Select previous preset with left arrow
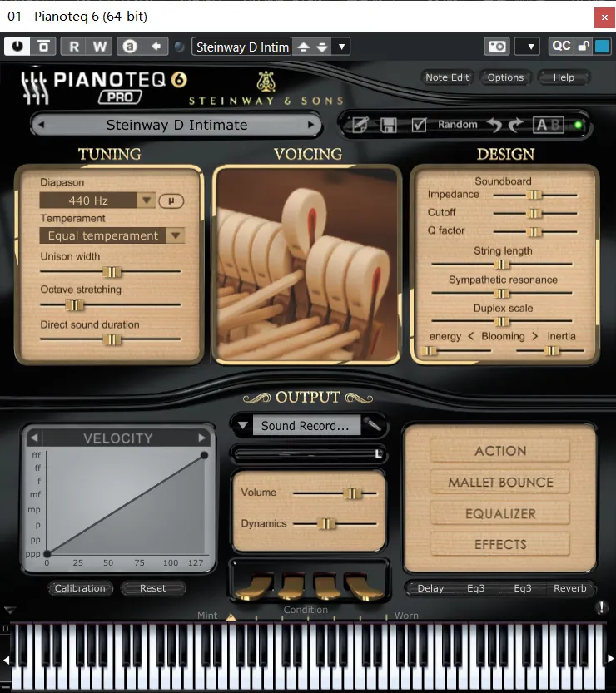Viewport: 616px width, 693px height. [x=42, y=125]
